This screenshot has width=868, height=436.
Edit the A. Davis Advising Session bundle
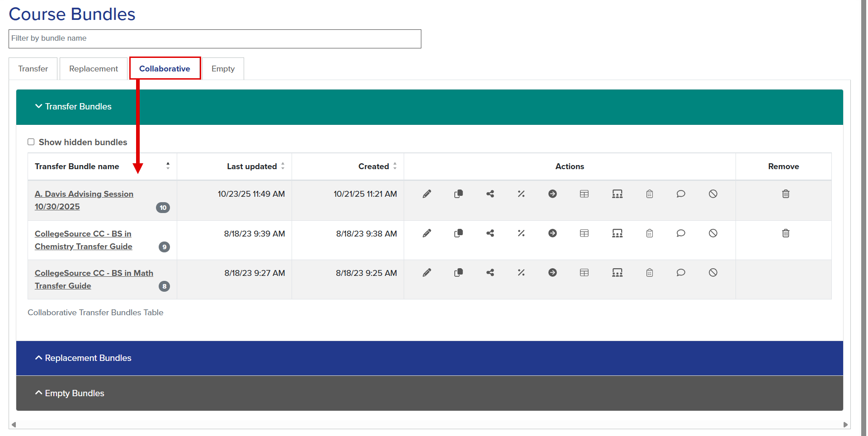(427, 194)
